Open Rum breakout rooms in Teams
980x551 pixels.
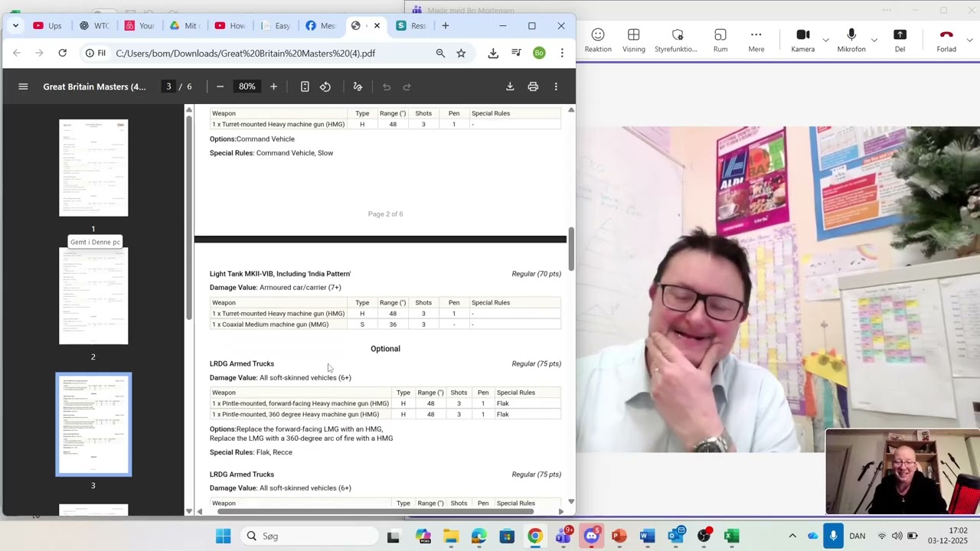click(x=720, y=41)
